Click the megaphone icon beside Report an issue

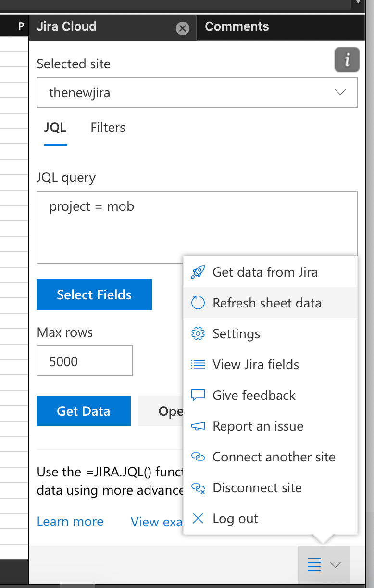(199, 426)
